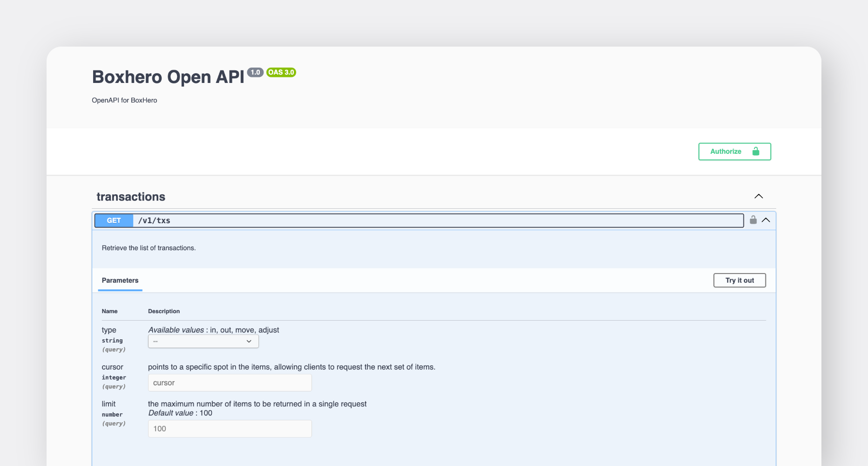
Task: Click the Boxhero Open API title
Action: tap(169, 77)
